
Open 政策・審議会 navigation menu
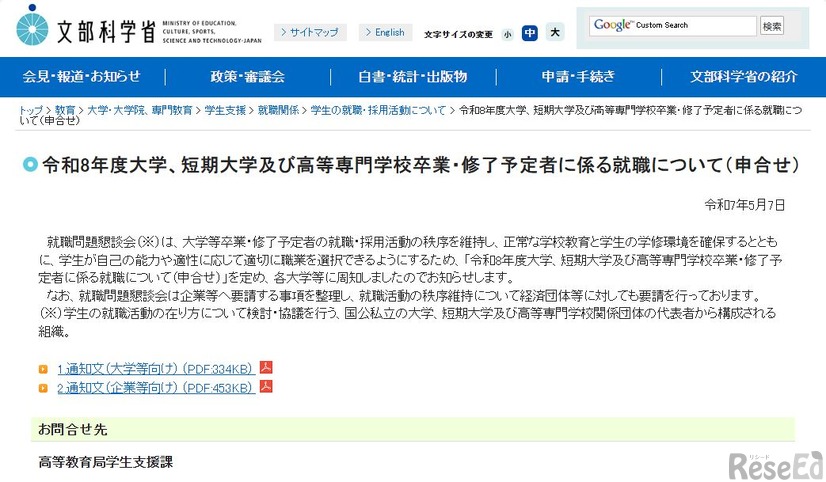(x=247, y=76)
